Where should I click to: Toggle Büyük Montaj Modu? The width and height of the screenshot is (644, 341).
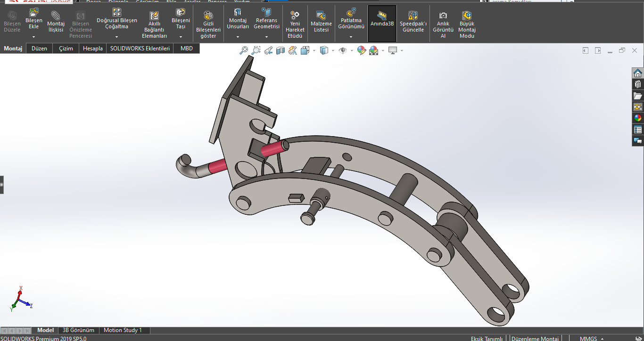tap(467, 24)
